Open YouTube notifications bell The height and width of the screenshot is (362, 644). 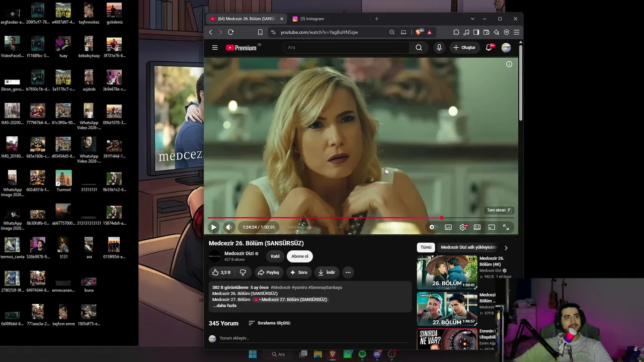(489, 48)
